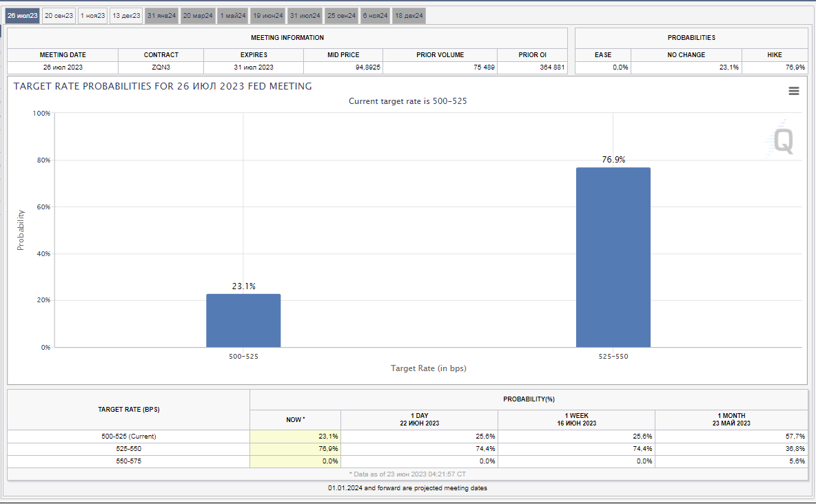
Task: Click the 1 MONTH 23 МАЙ 2023 header
Action: click(x=731, y=419)
